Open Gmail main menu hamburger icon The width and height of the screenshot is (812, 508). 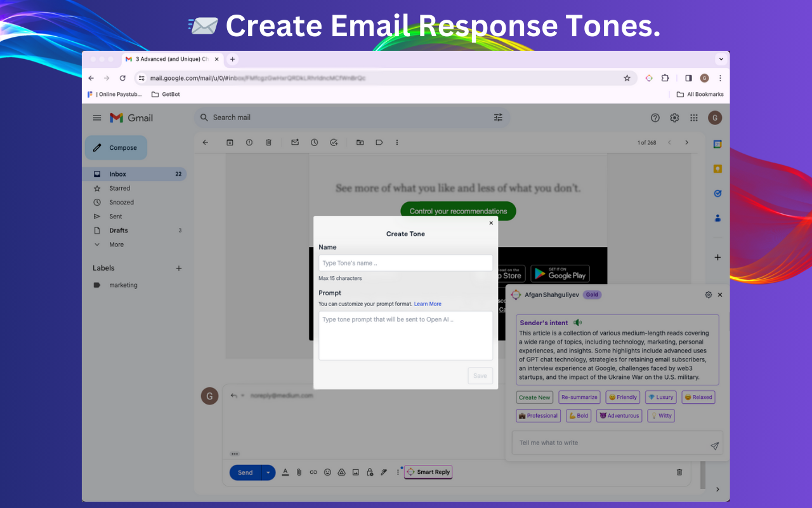point(97,117)
